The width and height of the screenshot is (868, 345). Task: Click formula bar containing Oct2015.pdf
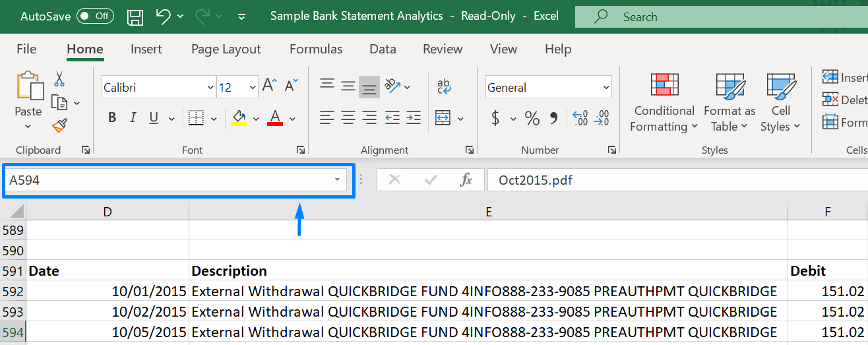(x=677, y=179)
